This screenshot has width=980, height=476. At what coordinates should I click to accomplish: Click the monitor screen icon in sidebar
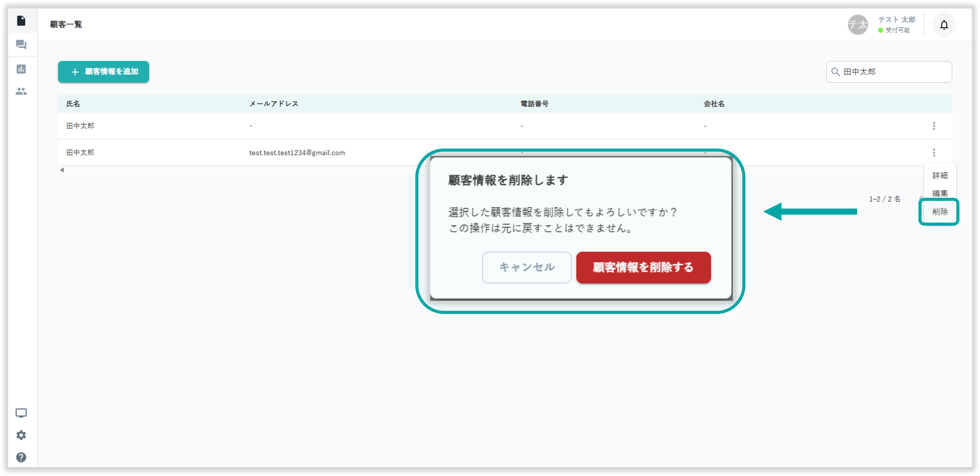coord(21,413)
